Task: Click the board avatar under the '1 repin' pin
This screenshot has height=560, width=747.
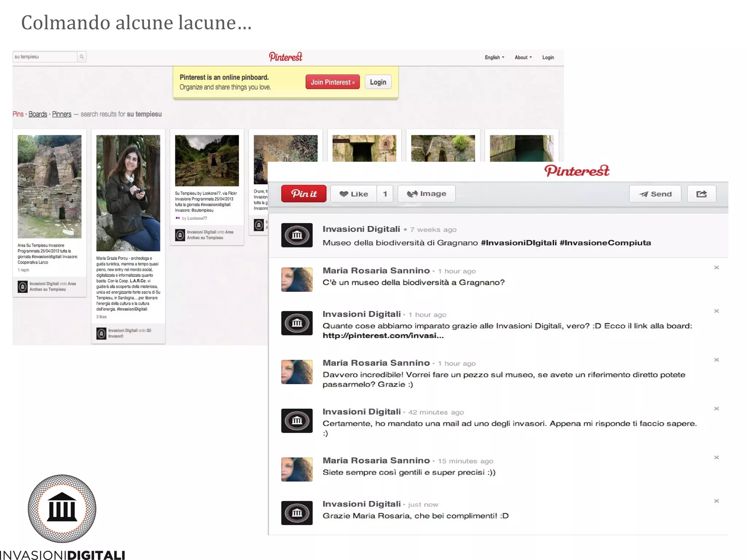Action: (23, 287)
